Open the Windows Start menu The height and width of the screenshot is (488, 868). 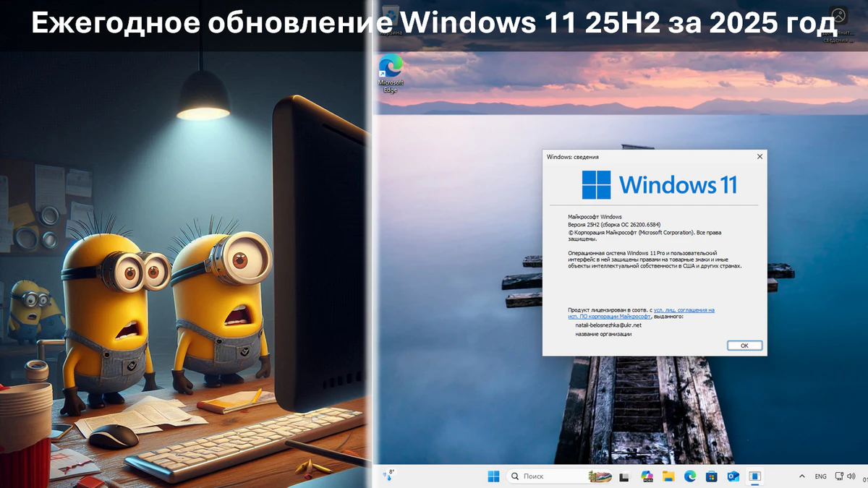coord(493,476)
